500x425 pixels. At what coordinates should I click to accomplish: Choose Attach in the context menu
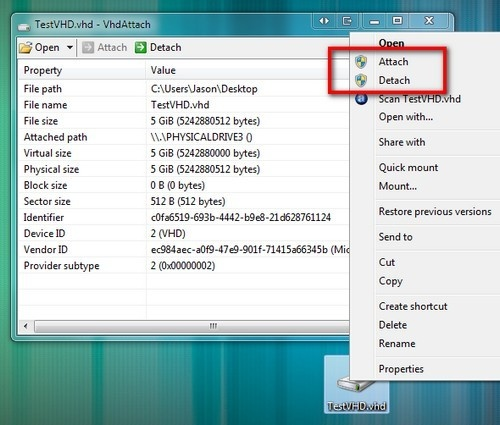(393, 62)
